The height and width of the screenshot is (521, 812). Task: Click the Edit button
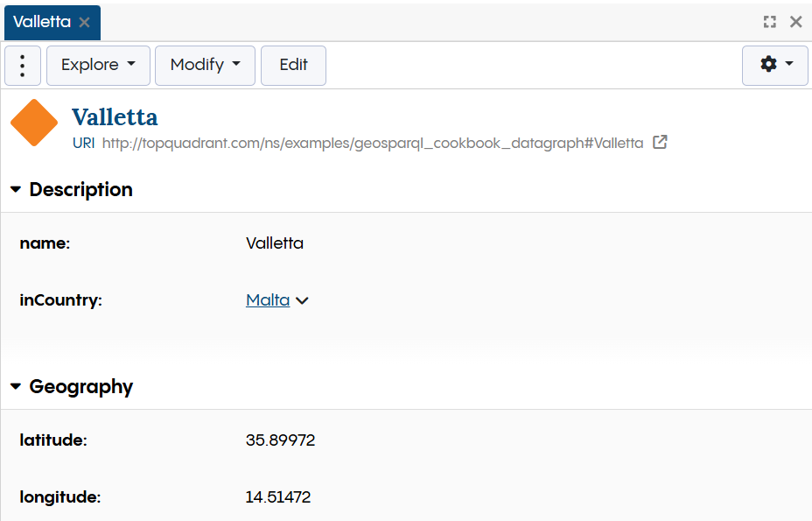(293, 66)
